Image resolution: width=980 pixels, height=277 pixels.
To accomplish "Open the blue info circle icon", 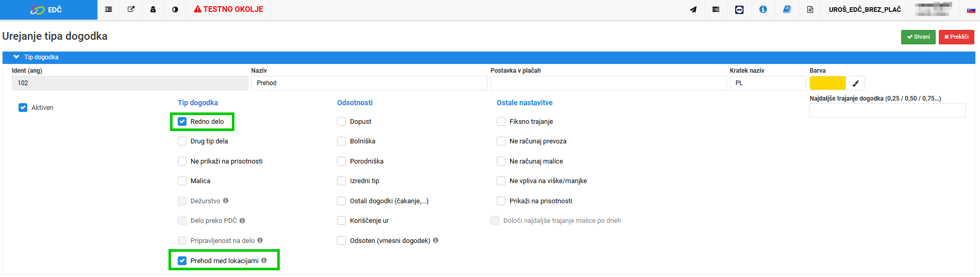I will pyautogui.click(x=763, y=9).
